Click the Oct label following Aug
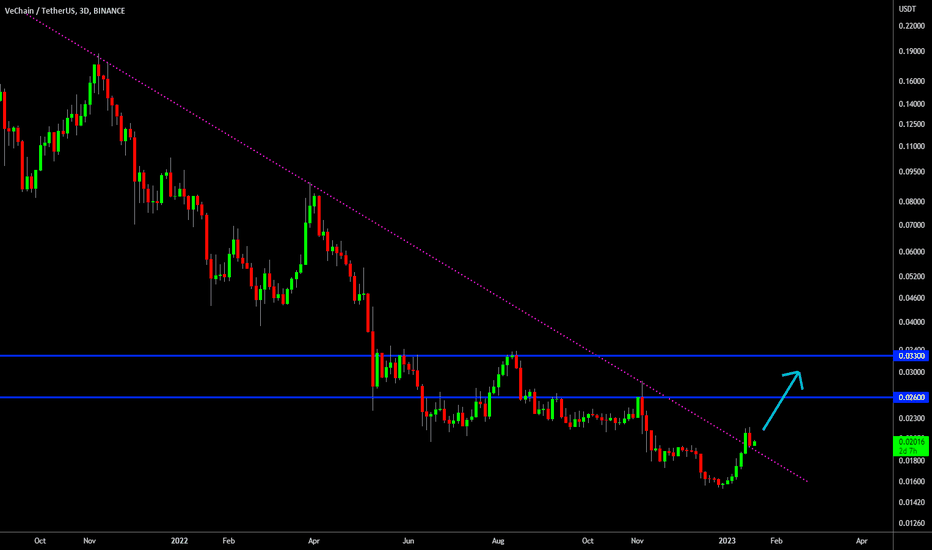 [587, 540]
